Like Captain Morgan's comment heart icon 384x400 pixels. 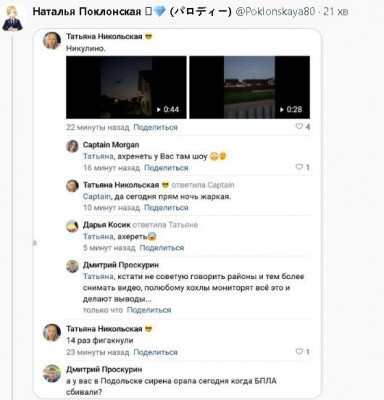click(299, 167)
